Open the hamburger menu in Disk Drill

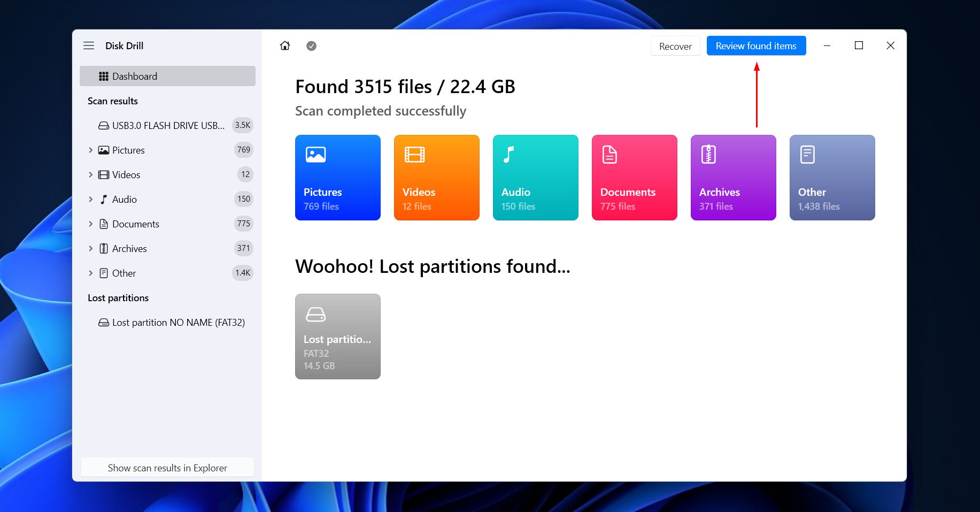point(89,45)
